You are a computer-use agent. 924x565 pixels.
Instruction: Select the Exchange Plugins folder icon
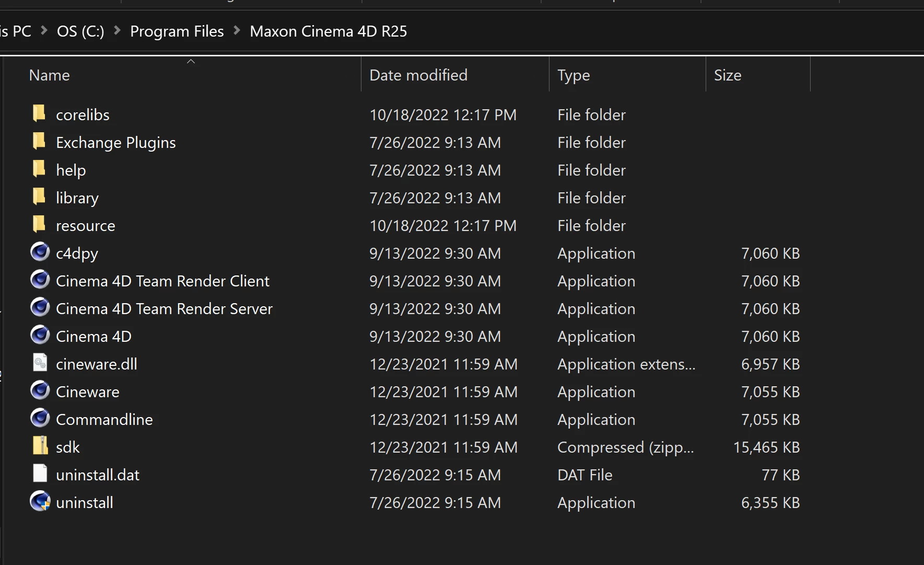pyautogui.click(x=39, y=141)
